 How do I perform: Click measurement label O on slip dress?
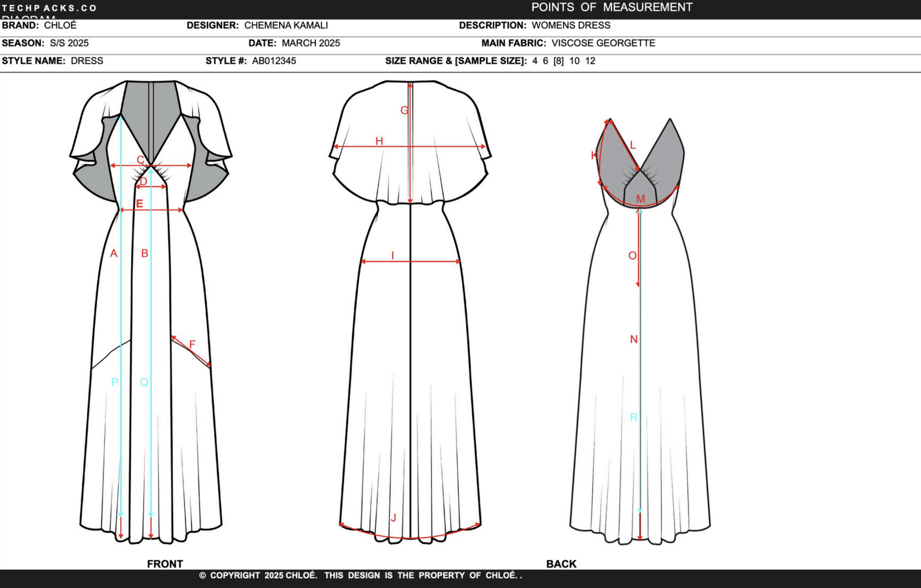pos(633,256)
